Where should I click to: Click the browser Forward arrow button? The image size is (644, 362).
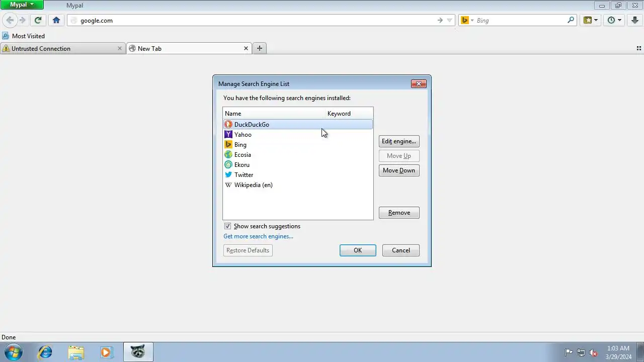(23, 20)
